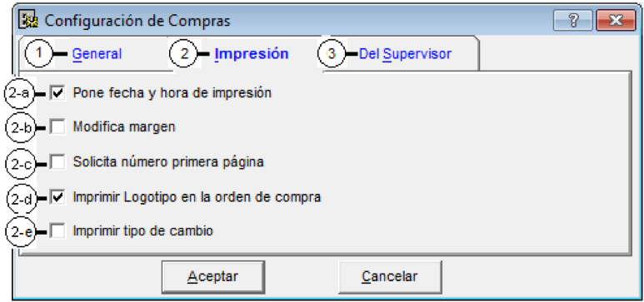Viewport: 644px width, 302px height.
Task: Open the Del Supervisor tab
Action: pyautogui.click(x=406, y=54)
